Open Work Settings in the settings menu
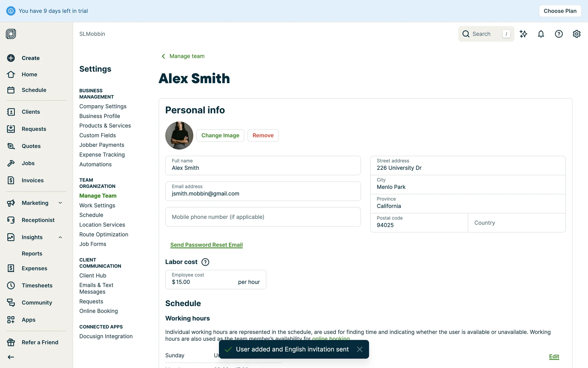The width and height of the screenshot is (588, 368). [97, 205]
